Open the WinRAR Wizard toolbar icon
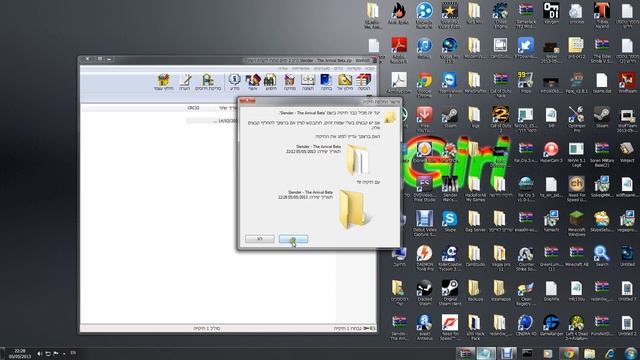Viewport: 640px width, 360px height. (x=253, y=82)
